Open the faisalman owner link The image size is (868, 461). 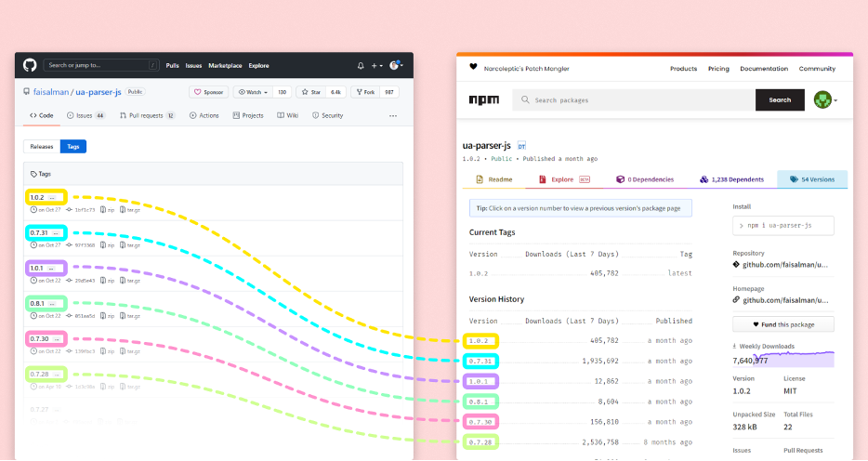point(51,92)
